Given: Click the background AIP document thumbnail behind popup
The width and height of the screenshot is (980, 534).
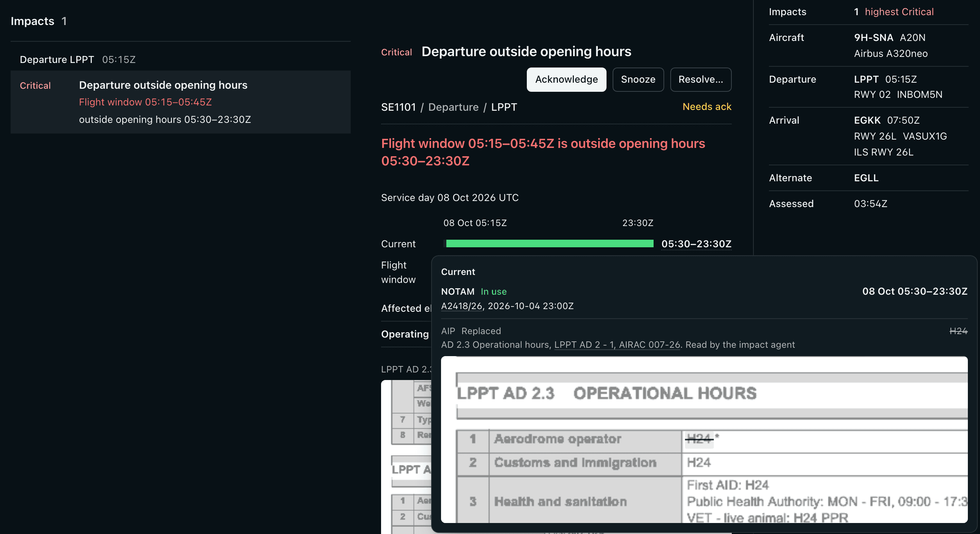Looking at the screenshot, I should (x=406, y=456).
